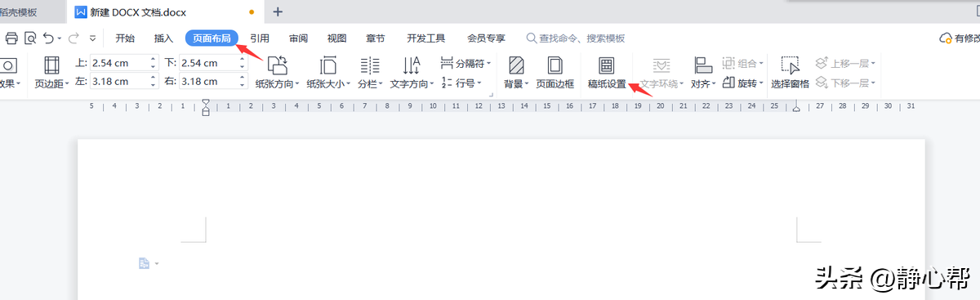
Task: Expand the quick access toolbar customize arrow
Action: (x=92, y=38)
